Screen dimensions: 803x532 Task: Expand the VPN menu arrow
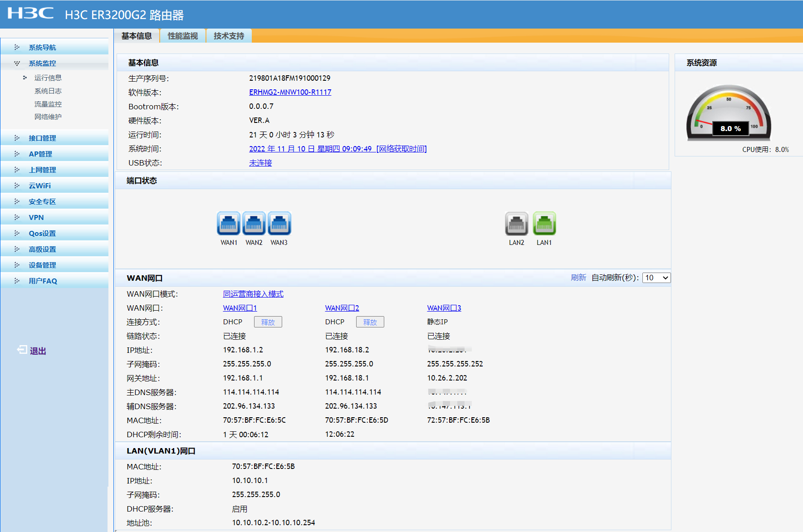(x=17, y=217)
